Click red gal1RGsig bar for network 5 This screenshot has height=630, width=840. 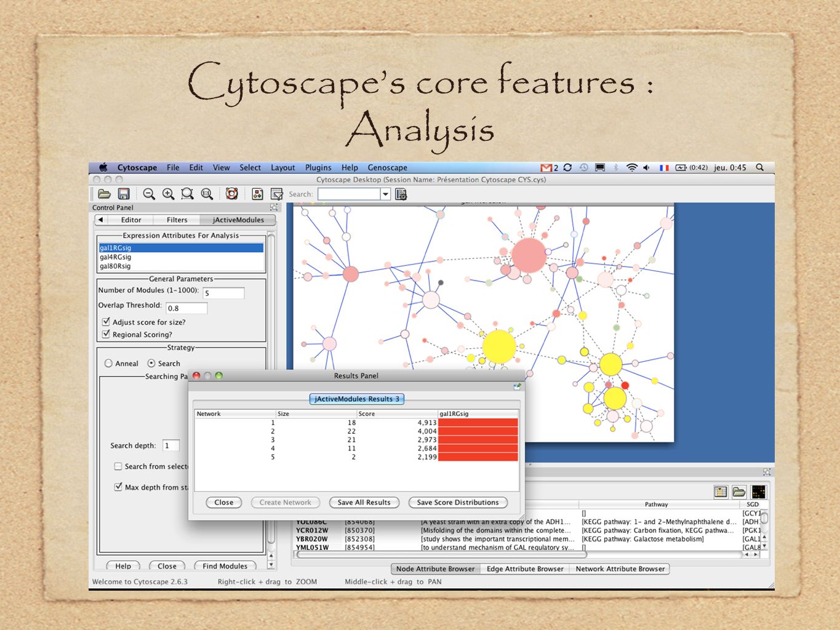tap(478, 457)
